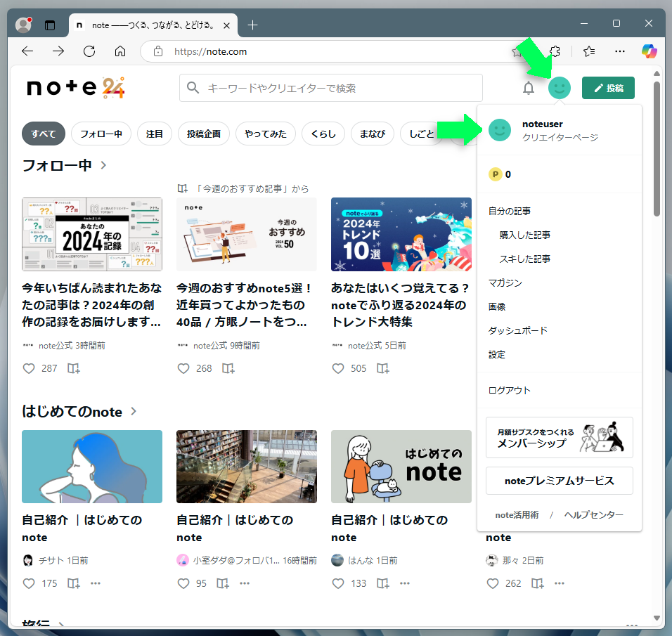Open the noteプレミアムサービス button
The height and width of the screenshot is (636, 672).
560,481
